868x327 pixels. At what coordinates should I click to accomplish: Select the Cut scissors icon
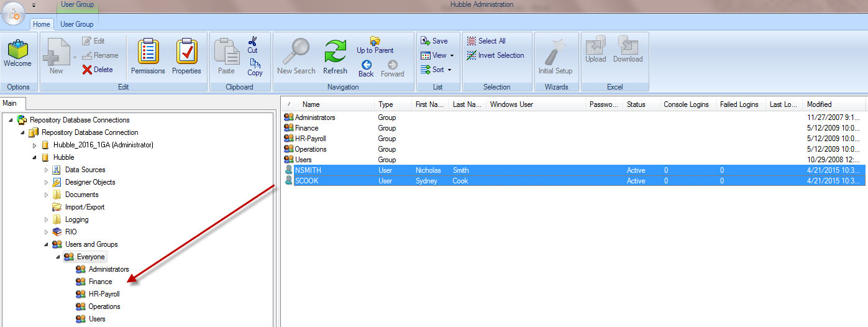(x=252, y=42)
